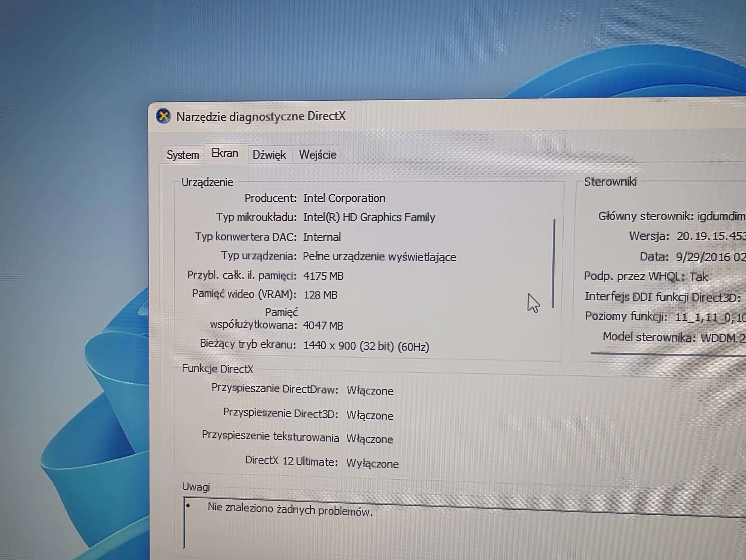Click the 'Urządzenie' group heading
Screen dimensions: 746x560
pyautogui.click(x=207, y=182)
